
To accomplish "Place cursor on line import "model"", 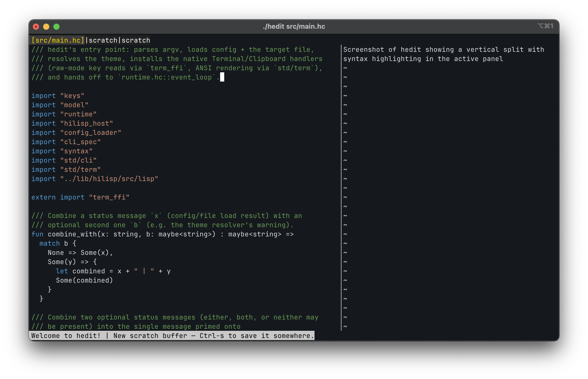I will coord(60,105).
